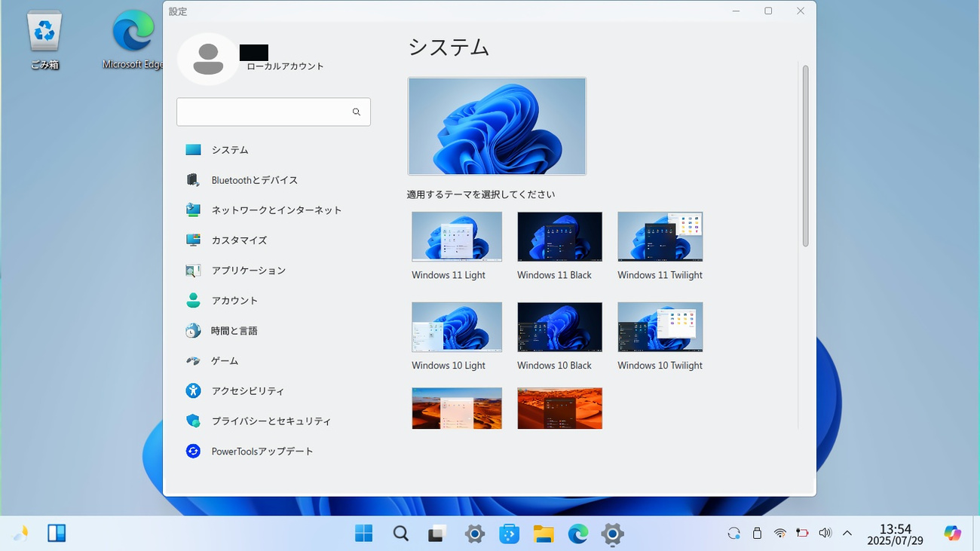Viewport: 980px width, 551px height.
Task: Select the Windows 10 Black theme
Action: click(559, 337)
